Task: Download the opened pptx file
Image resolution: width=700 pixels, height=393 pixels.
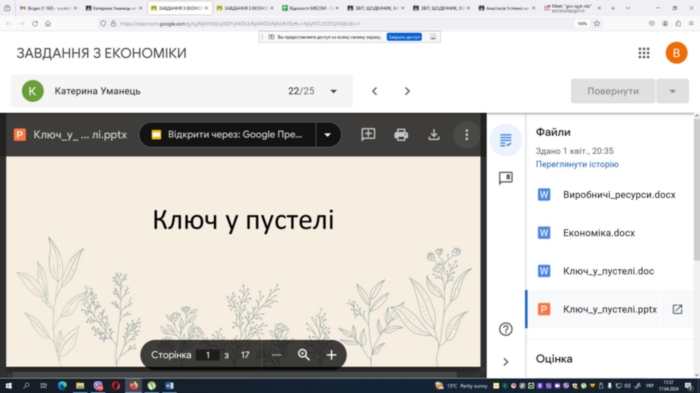Action: (x=433, y=134)
